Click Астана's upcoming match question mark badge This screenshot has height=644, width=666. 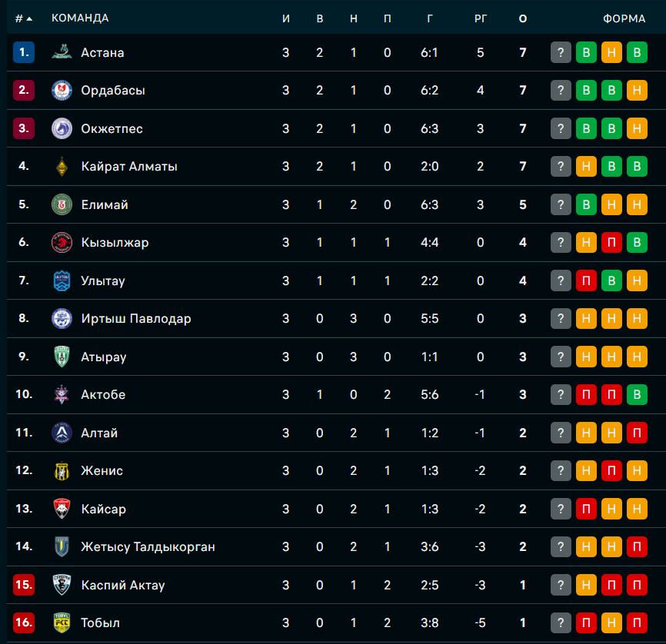click(x=561, y=52)
